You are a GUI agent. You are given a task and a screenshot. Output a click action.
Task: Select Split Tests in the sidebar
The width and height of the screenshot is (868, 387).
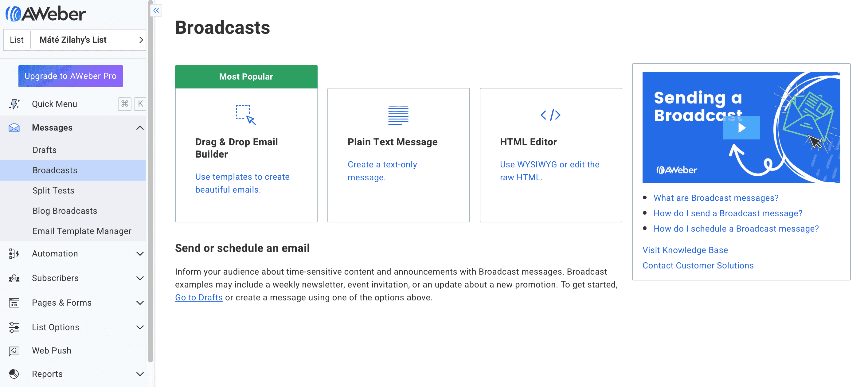pos(53,191)
